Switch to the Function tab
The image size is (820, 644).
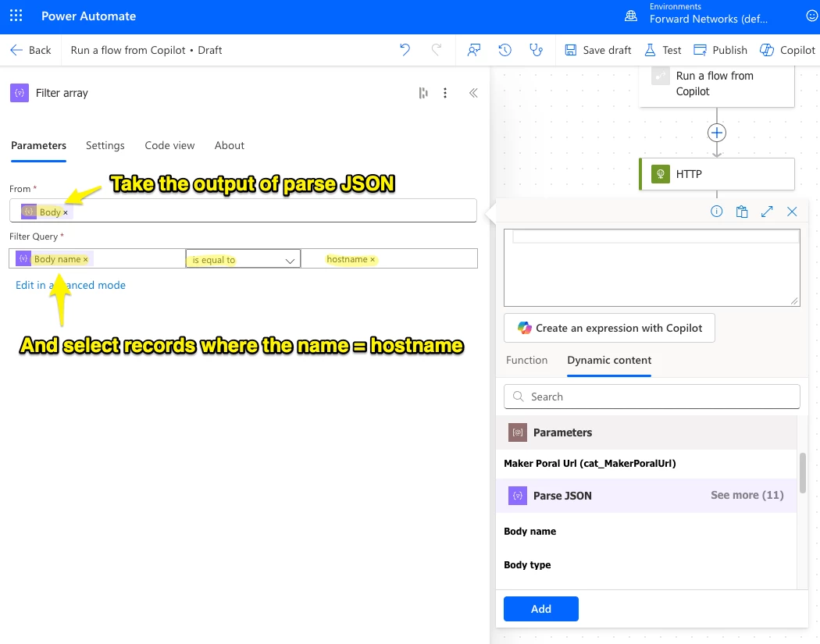pos(526,360)
